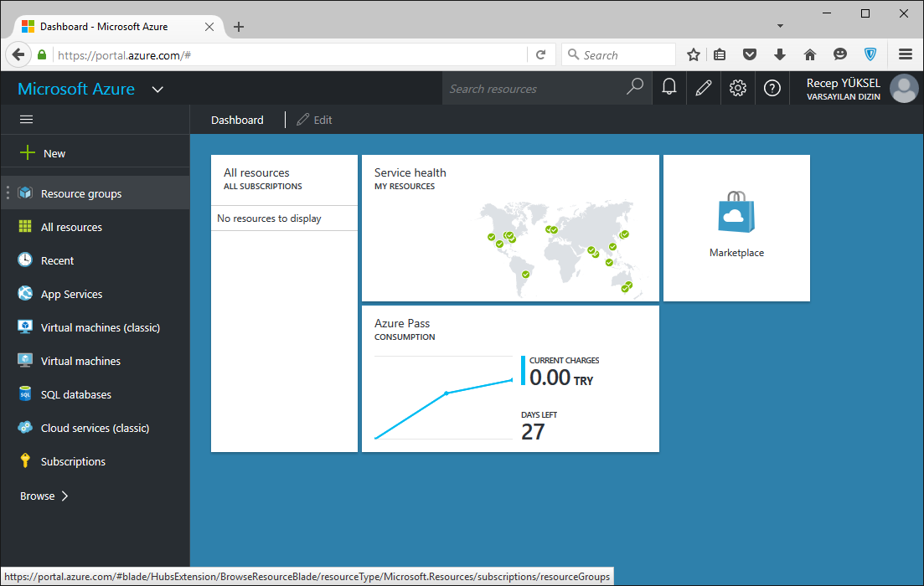Click the pencil customize icon in top bar
This screenshot has width=924, height=586.
pyautogui.click(x=703, y=88)
